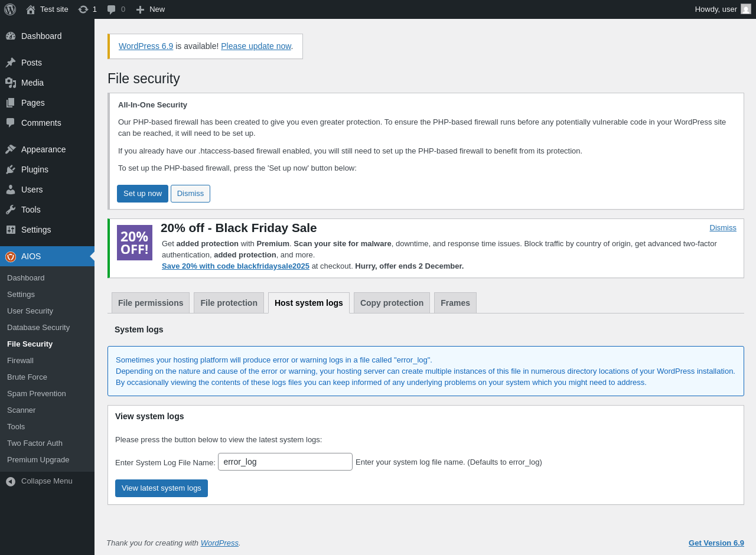The image size is (756, 555).
Task: Dismiss the Black Friday Sale banner
Action: (723, 227)
